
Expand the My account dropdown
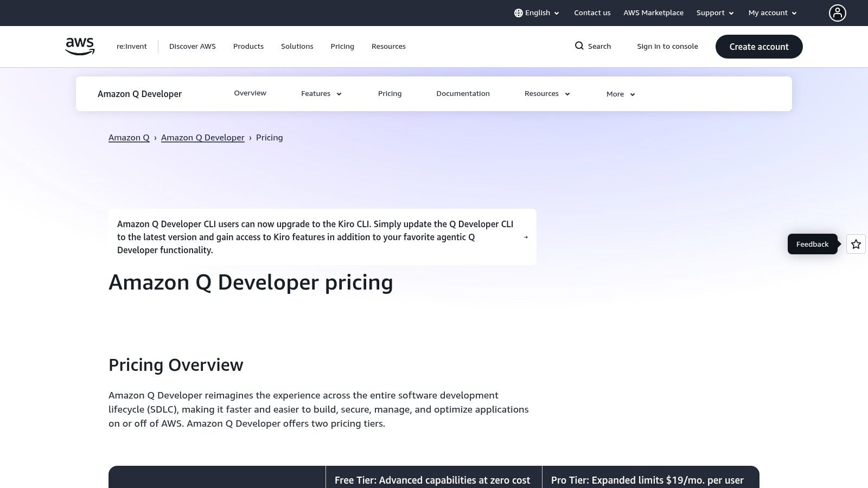pos(772,12)
